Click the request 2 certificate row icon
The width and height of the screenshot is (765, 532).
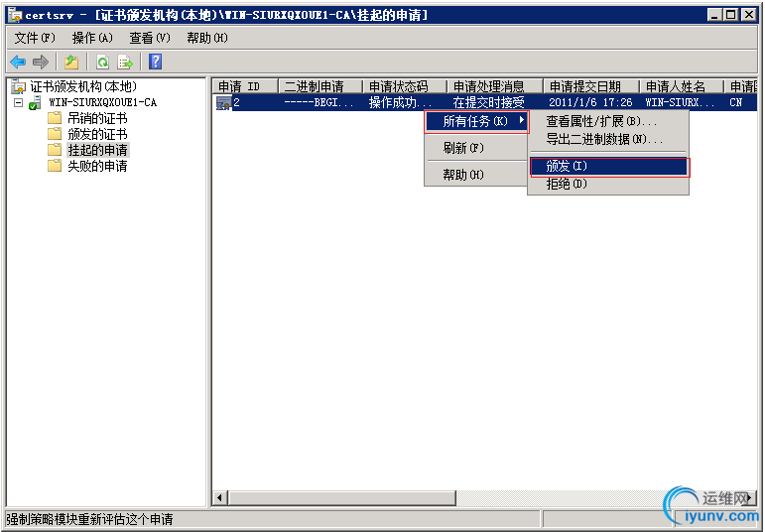click(224, 102)
